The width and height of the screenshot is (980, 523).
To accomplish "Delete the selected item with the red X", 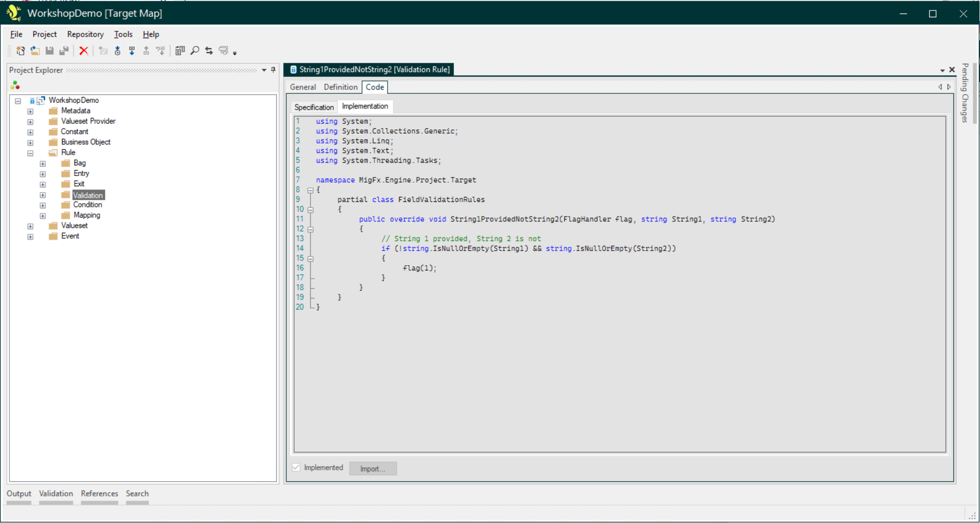I will [84, 51].
